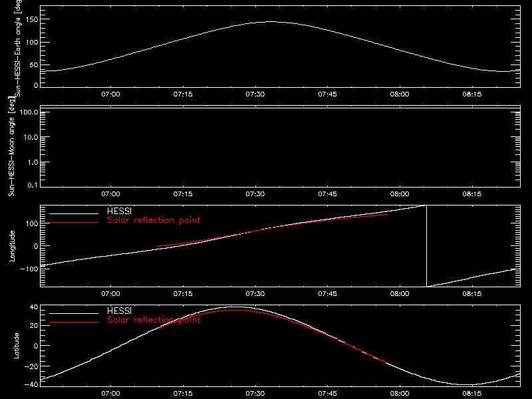
Task: Click 07:00 time label under Longitude plot
Action: tap(110, 294)
